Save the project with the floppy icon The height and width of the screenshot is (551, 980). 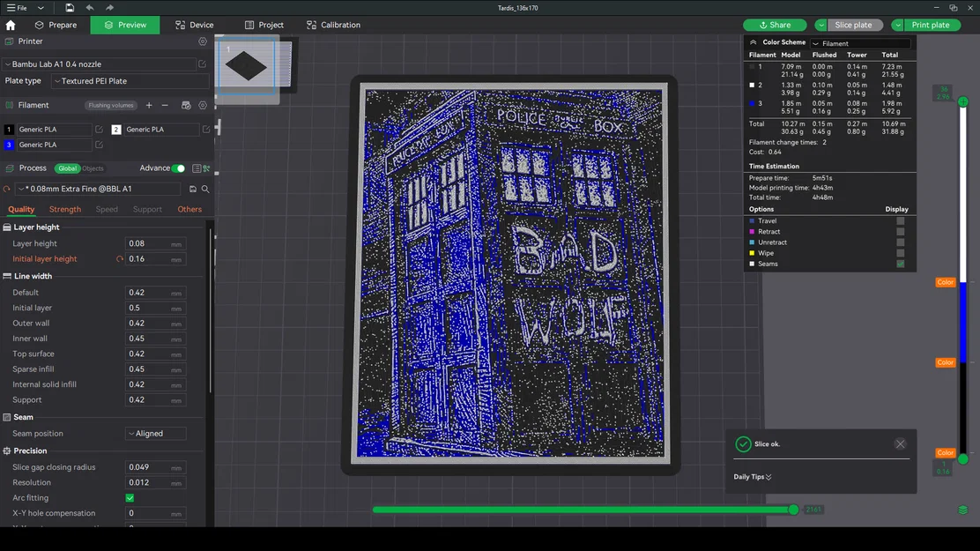[70, 8]
